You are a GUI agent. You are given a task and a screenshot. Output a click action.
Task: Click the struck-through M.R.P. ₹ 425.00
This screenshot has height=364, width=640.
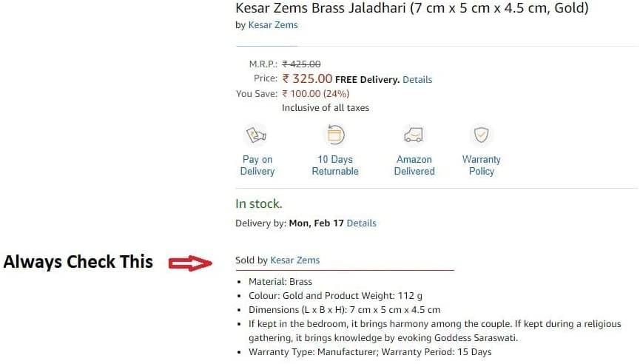click(x=301, y=64)
